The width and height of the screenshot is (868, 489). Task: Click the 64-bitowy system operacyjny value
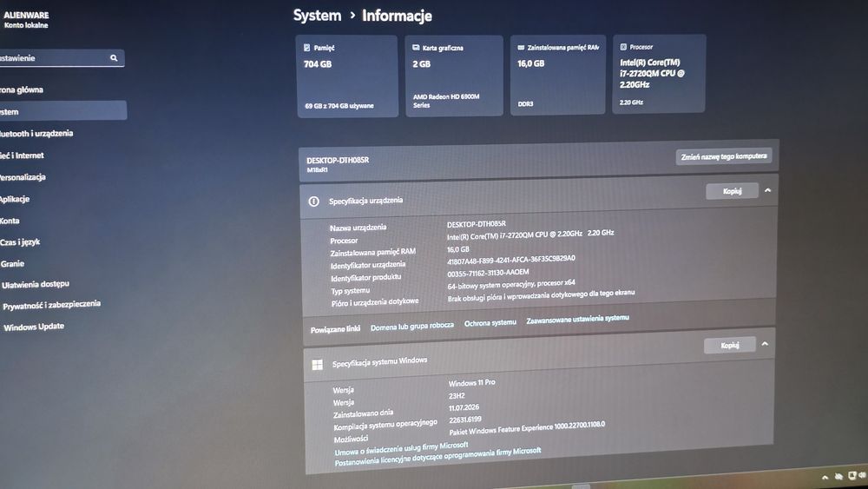(x=511, y=284)
